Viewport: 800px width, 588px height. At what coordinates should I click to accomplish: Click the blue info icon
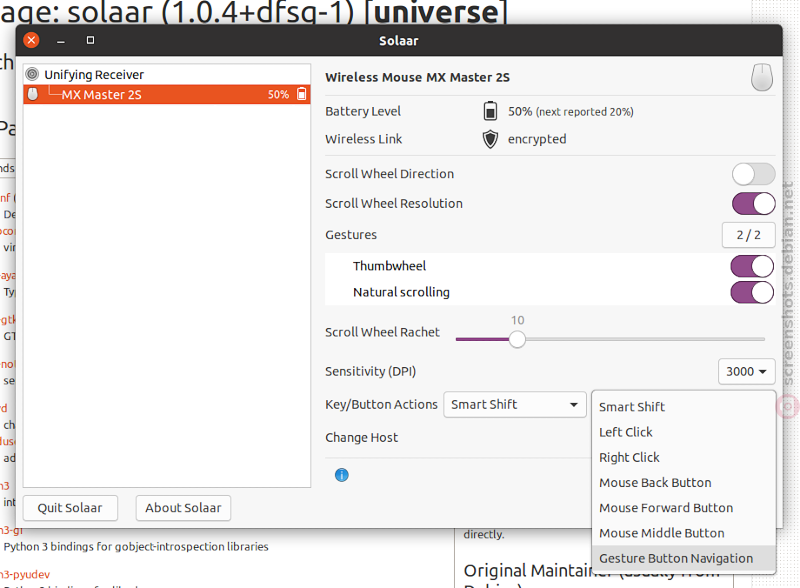coord(341,475)
